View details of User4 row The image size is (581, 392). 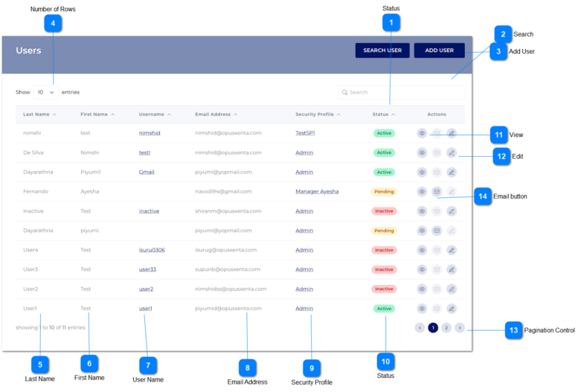tap(422, 250)
